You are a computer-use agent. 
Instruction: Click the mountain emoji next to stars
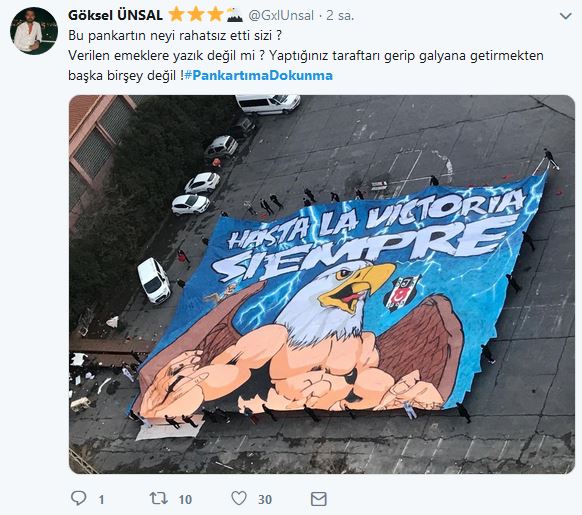pos(234,15)
